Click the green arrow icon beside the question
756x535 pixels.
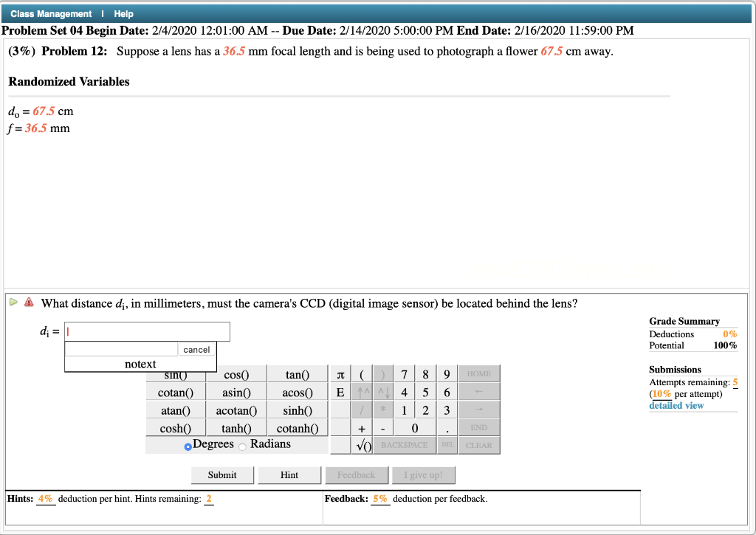pos(13,303)
